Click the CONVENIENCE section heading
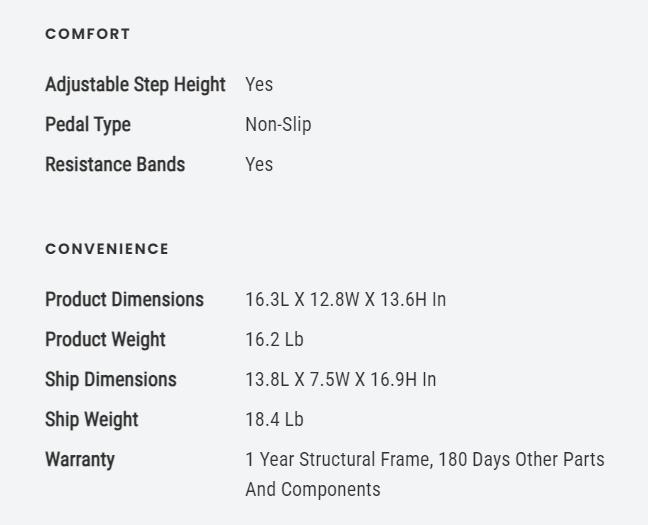 click(x=107, y=249)
